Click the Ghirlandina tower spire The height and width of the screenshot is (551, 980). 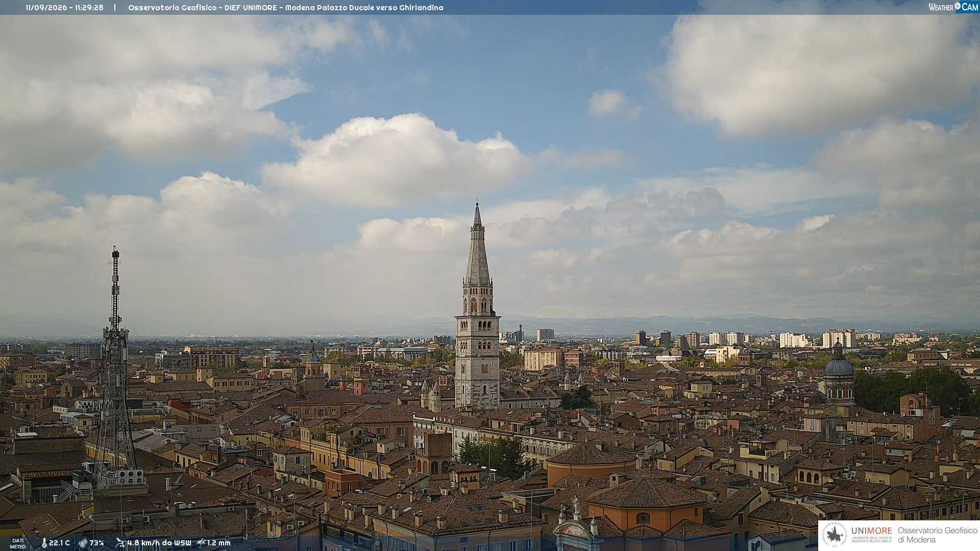pos(478,244)
